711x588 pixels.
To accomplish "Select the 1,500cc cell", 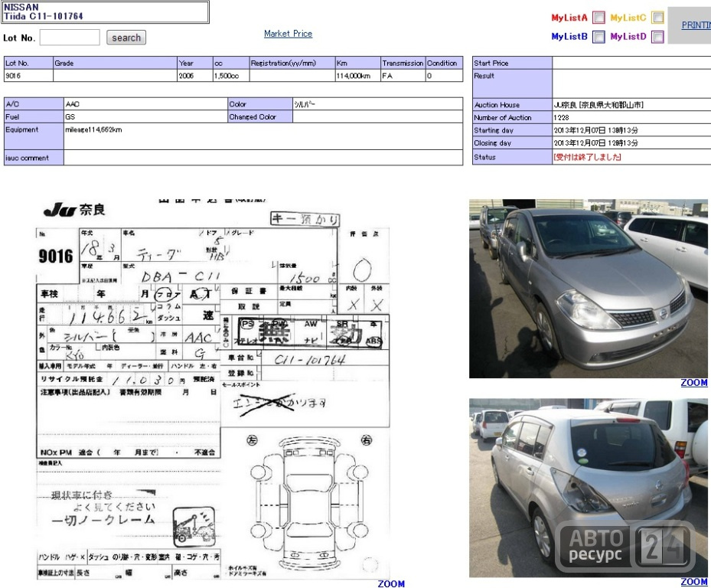I will pyautogui.click(x=231, y=76).
